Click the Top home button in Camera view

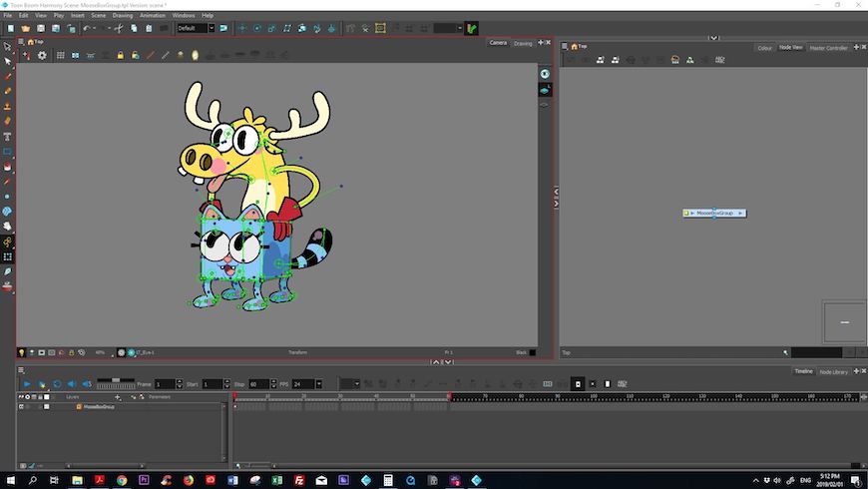[35, 42]
